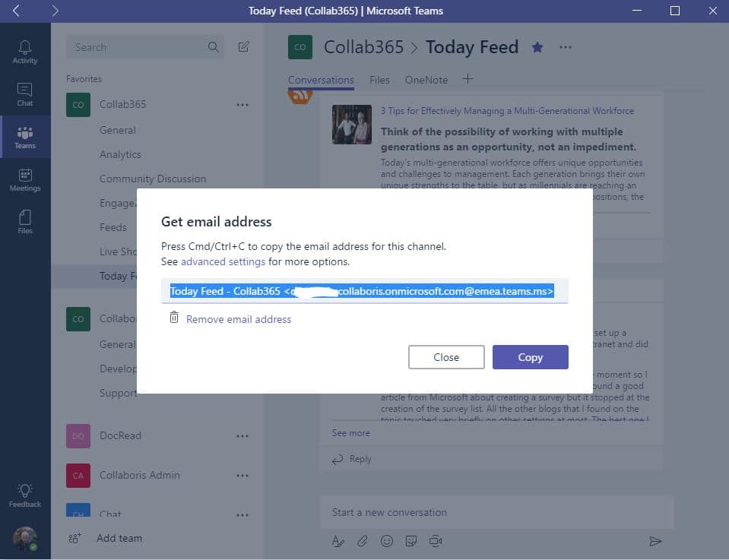
Task: Open the new chat compose icon
Action: tap(242, 46)
